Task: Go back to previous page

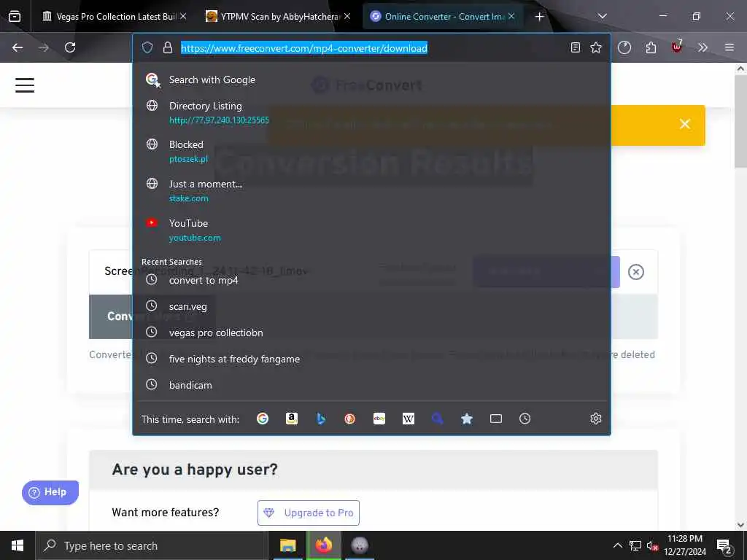Action: tap(18, 47)
